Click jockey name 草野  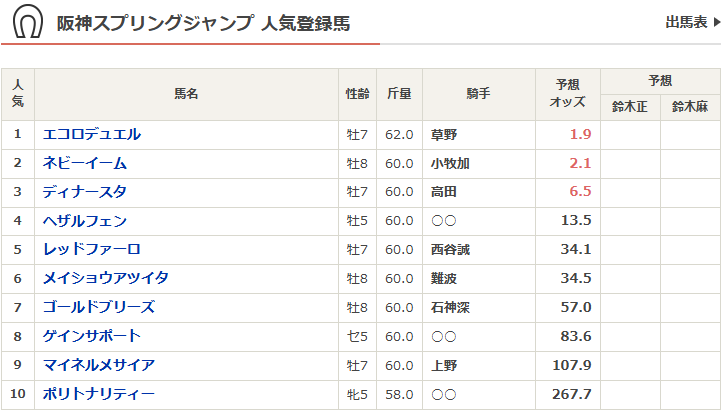coord(443,135)
